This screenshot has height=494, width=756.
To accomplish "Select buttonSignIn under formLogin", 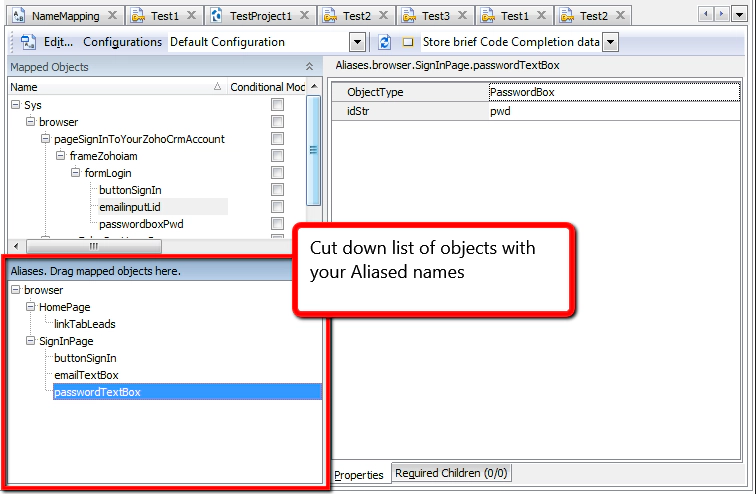I will [130, 190].
